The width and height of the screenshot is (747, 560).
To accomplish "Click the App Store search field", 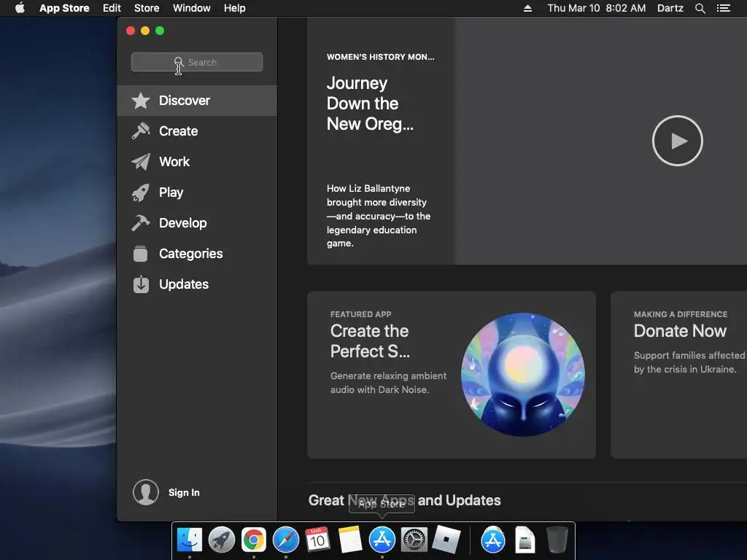I will click(x=197, y=63).
